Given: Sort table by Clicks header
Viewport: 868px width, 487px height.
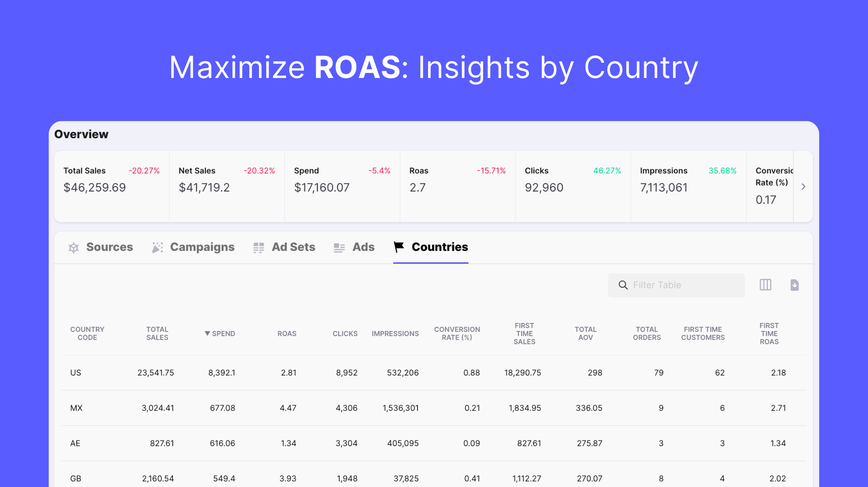Looking at the screenshot, I should coord(345,334).
